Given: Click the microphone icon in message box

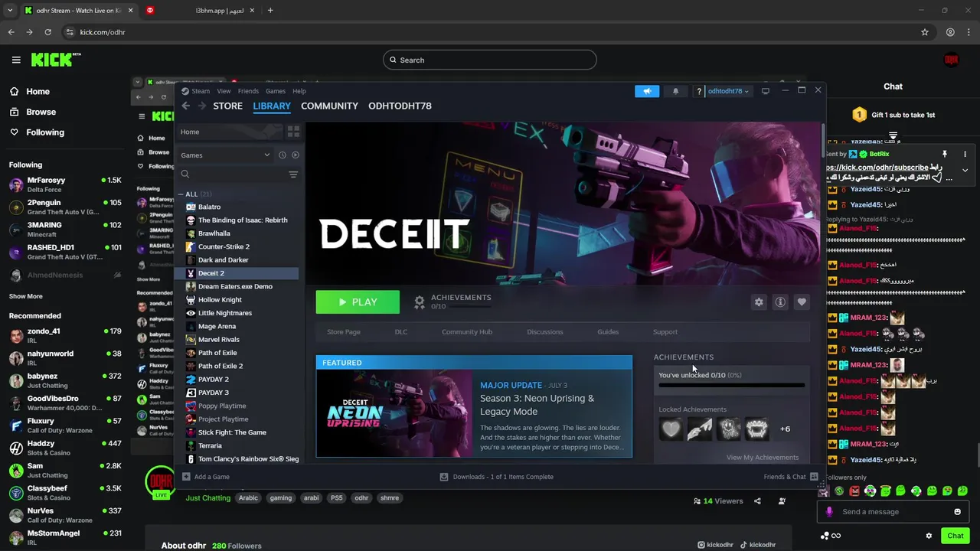Looking at the screenshot, I should [829, 512].
